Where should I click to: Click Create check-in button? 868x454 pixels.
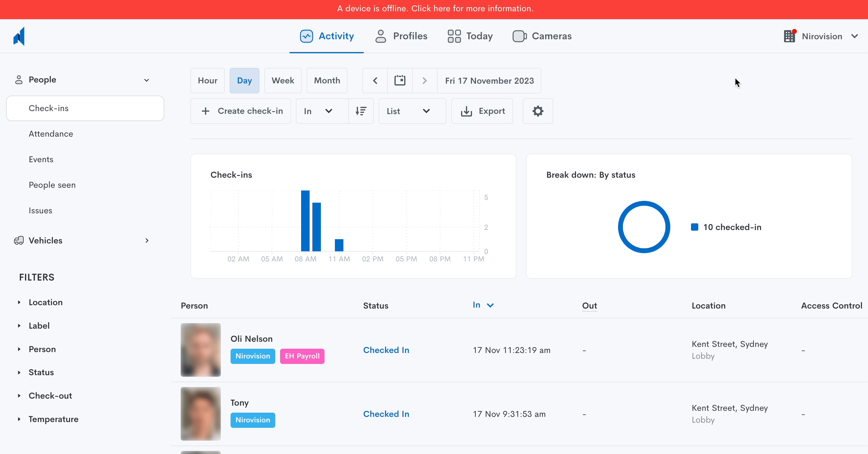241,111
